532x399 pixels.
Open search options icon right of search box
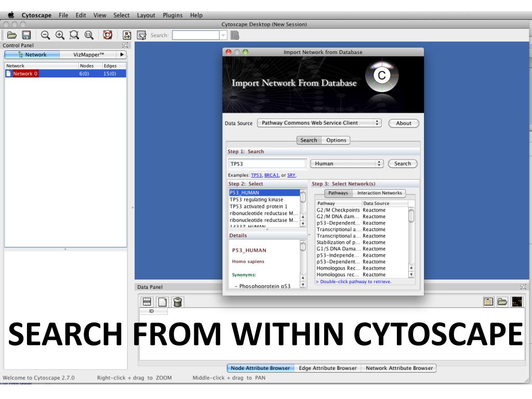pos(235,35)
